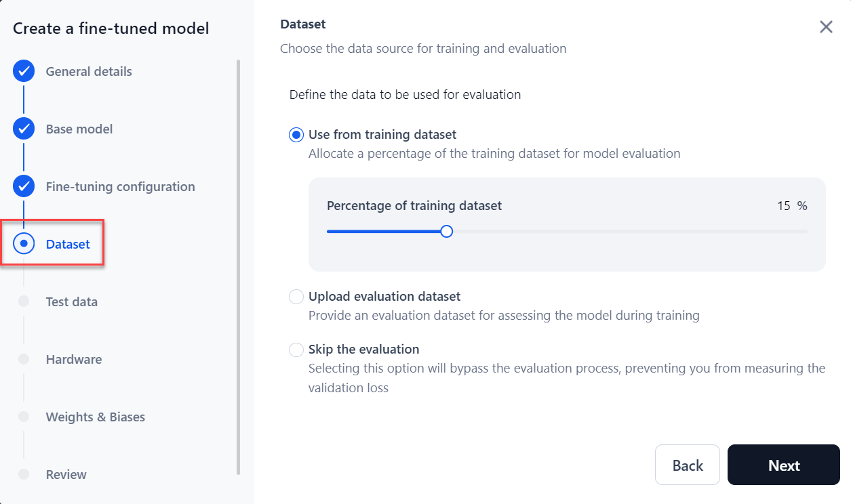
Task: Click the Review step dot
Action: tap(24, 474)
